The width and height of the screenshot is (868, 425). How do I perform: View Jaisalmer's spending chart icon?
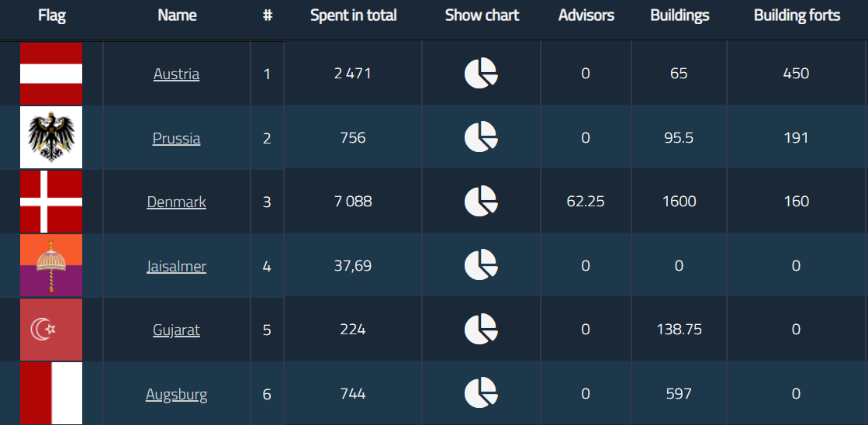[481, 265]
